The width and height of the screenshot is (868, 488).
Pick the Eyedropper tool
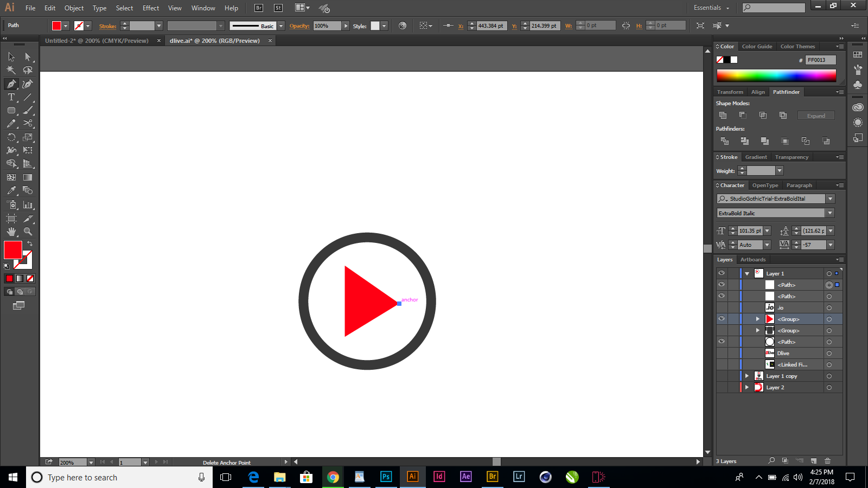click(11, 190)
